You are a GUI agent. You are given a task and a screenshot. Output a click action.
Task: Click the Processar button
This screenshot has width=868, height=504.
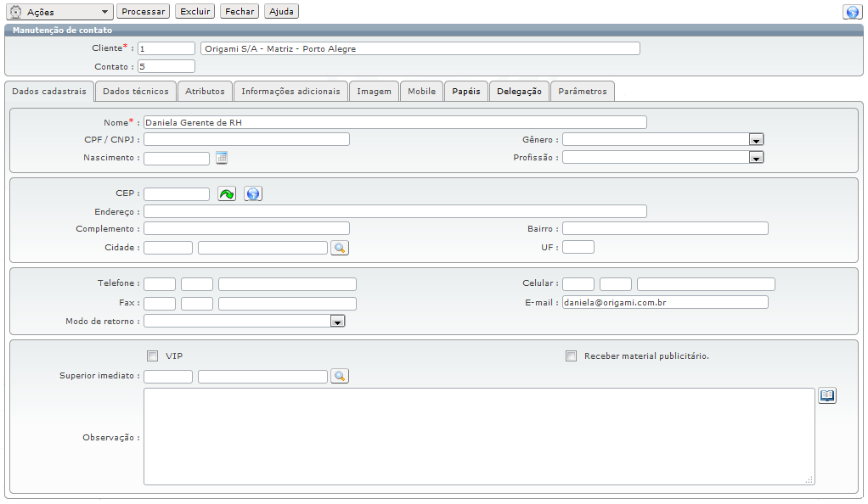pyautogui.click(x=142, y=11)
